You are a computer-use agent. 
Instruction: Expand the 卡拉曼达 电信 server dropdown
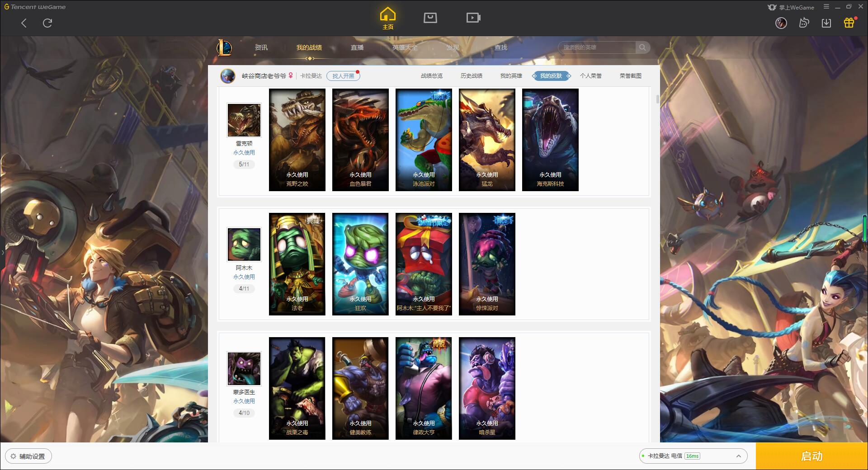coord(693,456)
